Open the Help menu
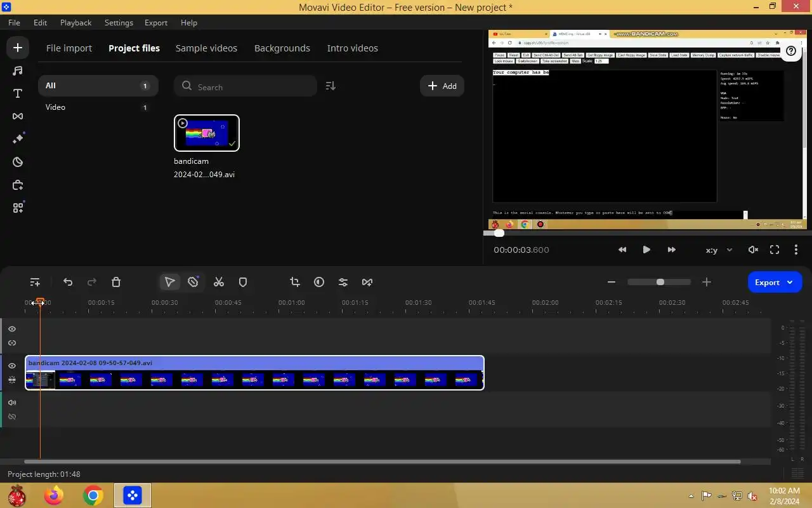Screen dimensions: 812x508 coord(189,22)
